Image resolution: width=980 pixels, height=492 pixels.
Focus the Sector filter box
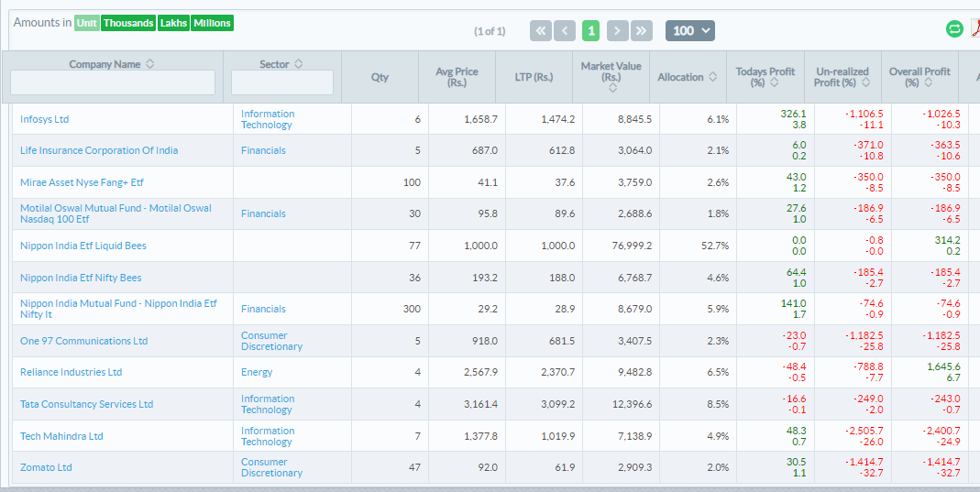pos(281,82)
